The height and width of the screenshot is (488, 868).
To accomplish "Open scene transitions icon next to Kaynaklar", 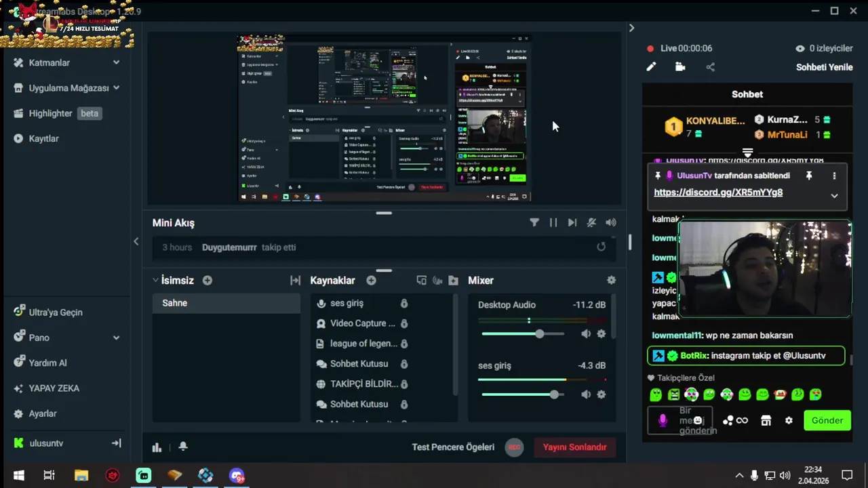I will pyautogui.click(x=295, y=280).
